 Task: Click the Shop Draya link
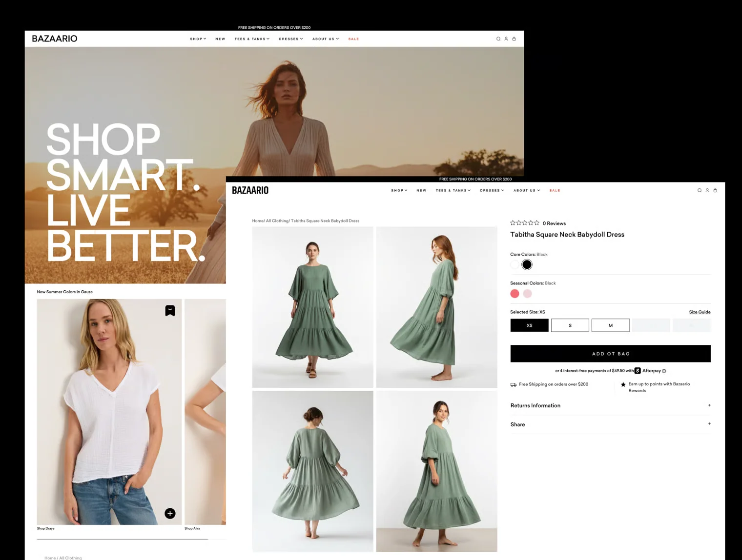tap(45, 528)
